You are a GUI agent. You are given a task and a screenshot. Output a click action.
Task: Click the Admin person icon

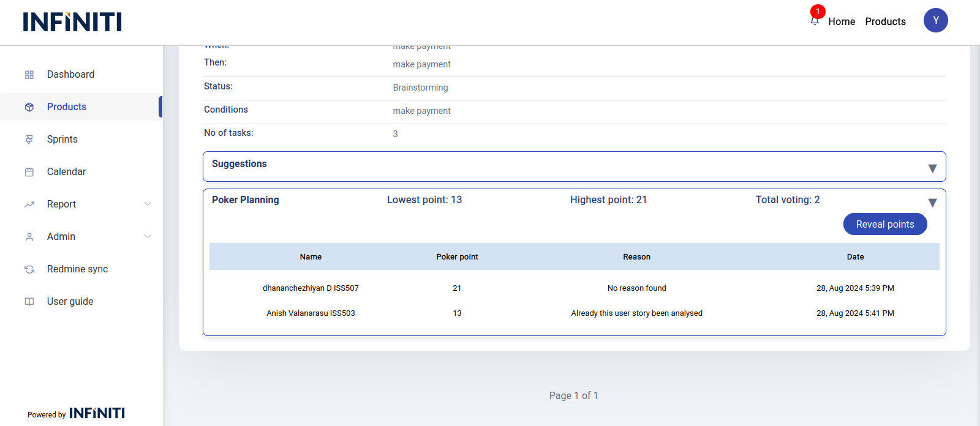pyautogui.click(x=29, y=237)
